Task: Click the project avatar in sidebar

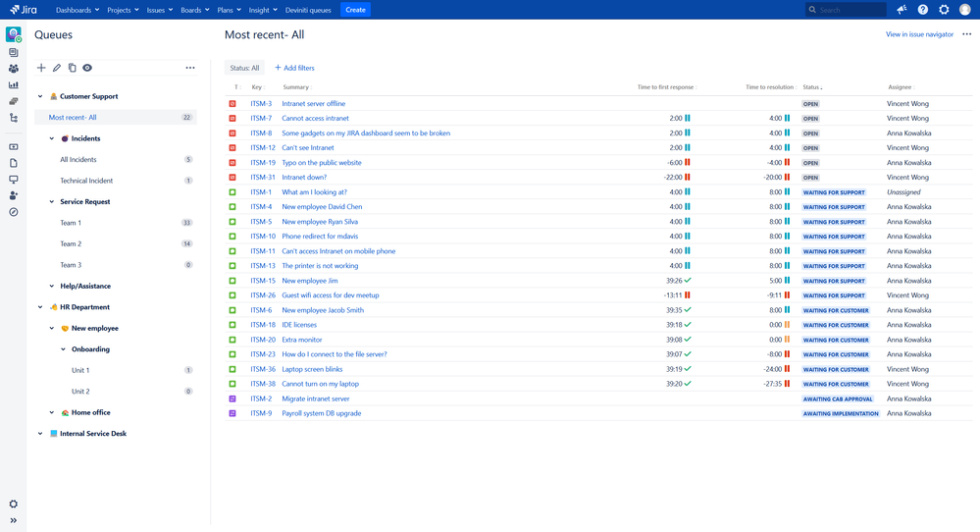Action: tap(13, 34)
